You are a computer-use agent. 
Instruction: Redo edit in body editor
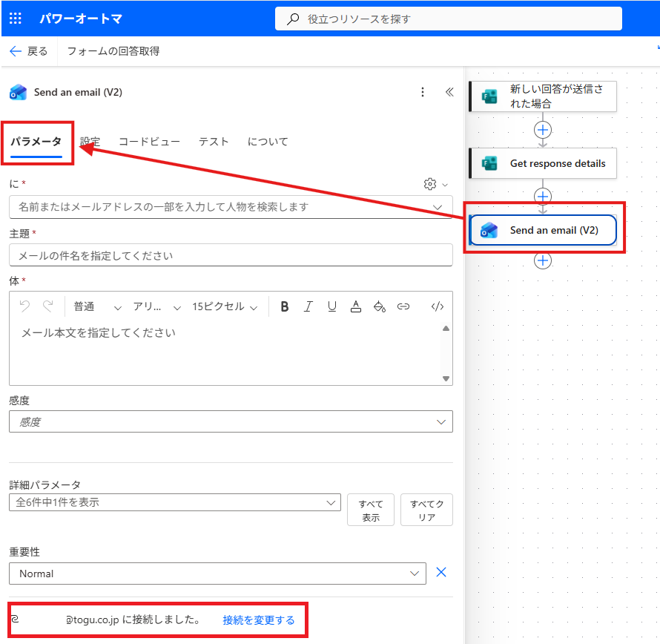(x=48, y=306)
